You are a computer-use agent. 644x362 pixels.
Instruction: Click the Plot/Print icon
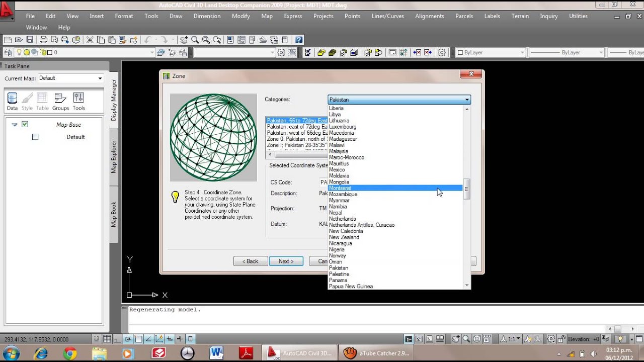click(x=44, y=40)
